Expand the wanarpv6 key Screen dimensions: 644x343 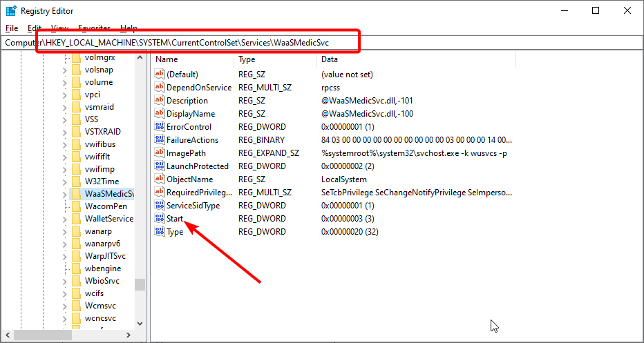click(64, 244)
